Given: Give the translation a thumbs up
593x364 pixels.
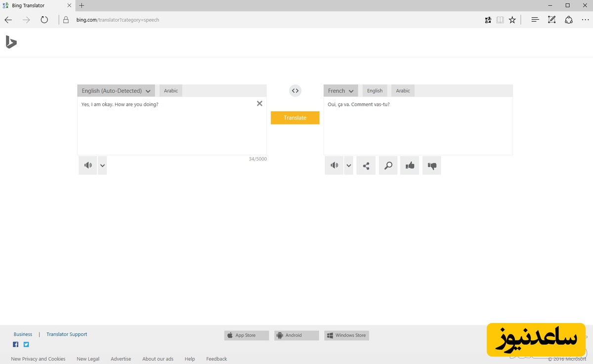Looking at the screenshot, I should coord(410,165).
